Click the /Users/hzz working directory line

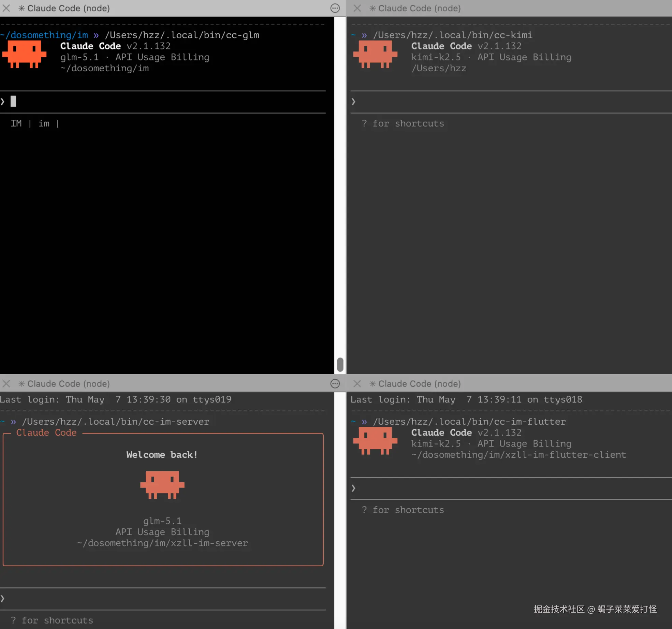439,69
